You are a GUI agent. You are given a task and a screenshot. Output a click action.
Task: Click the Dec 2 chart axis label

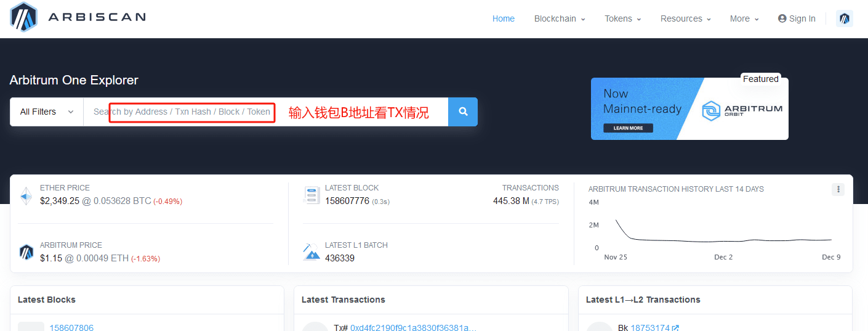(723, 257)
